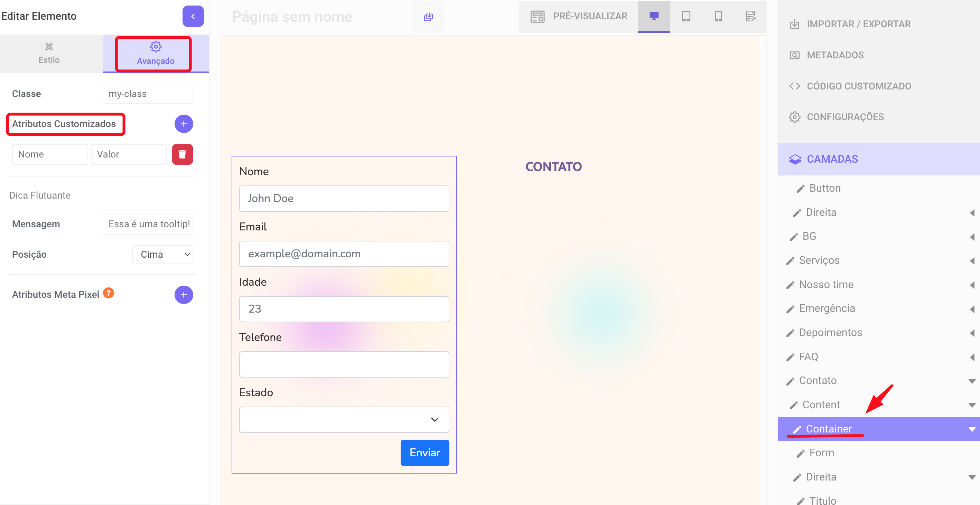Click the save page icon
Screen dimensions: 980x505
click(428, 16)
